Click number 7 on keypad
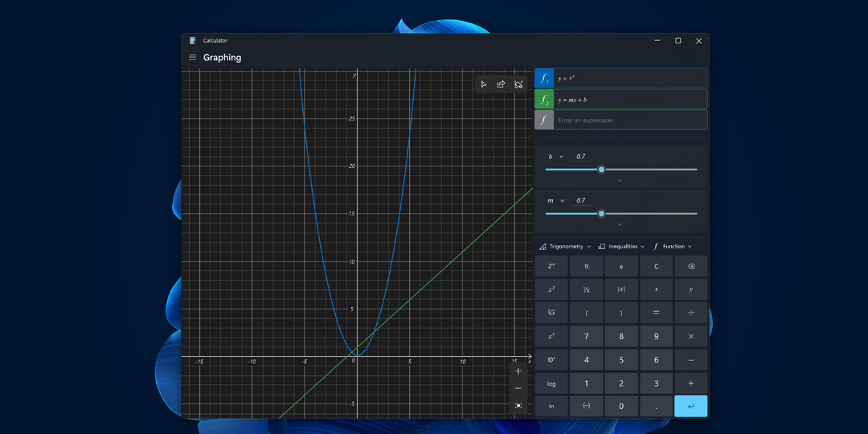 (586, 336)
